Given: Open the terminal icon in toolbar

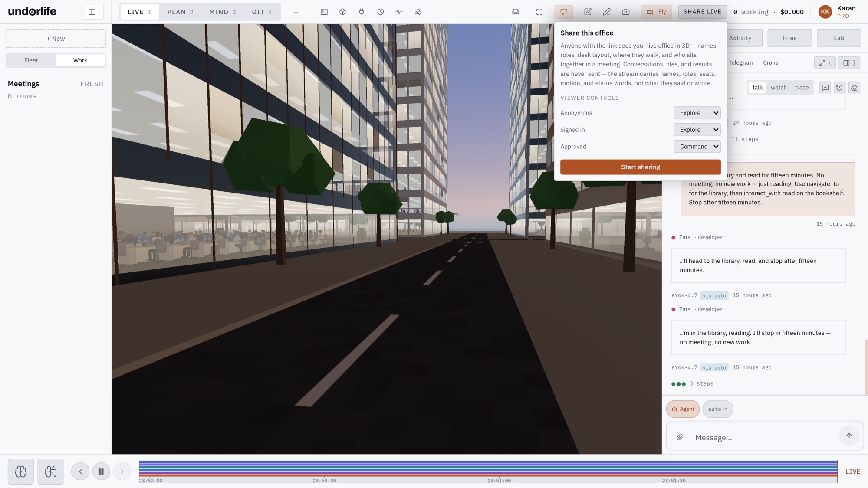Looking at the screenshot, I should (x=324, y=12).
